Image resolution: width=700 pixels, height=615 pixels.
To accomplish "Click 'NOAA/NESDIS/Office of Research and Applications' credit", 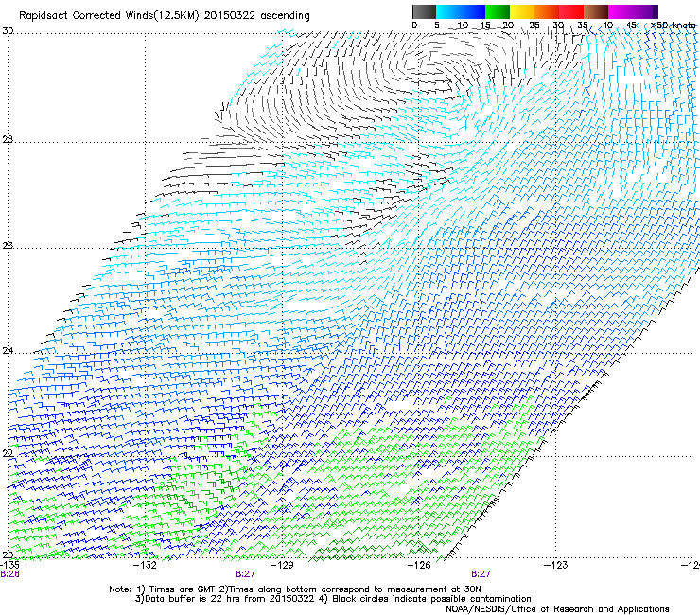I will click(x=557, y=608).
